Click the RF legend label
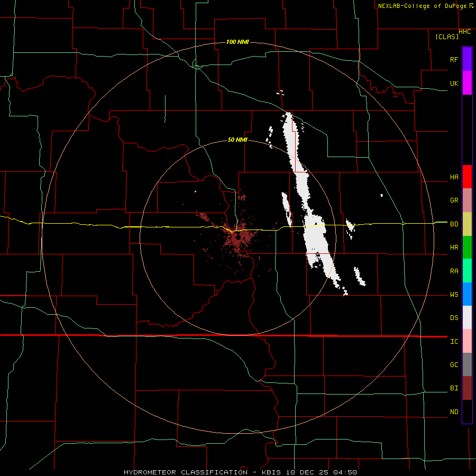 click(454, 59)
